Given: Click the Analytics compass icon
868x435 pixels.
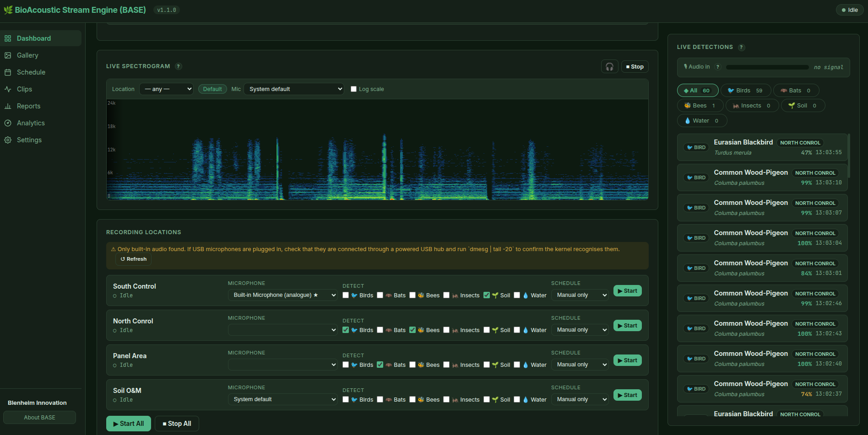Looking at the screenshot, I should tap(8, 123).
